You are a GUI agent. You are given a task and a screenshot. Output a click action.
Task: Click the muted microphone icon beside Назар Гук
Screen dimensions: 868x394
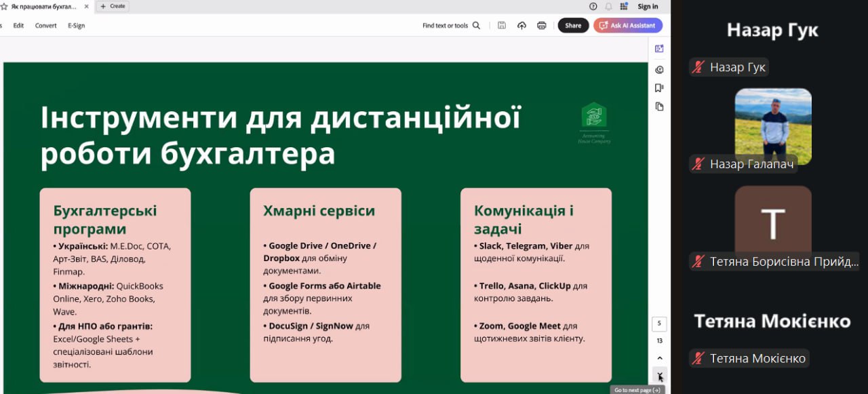[x=698, y=67]
